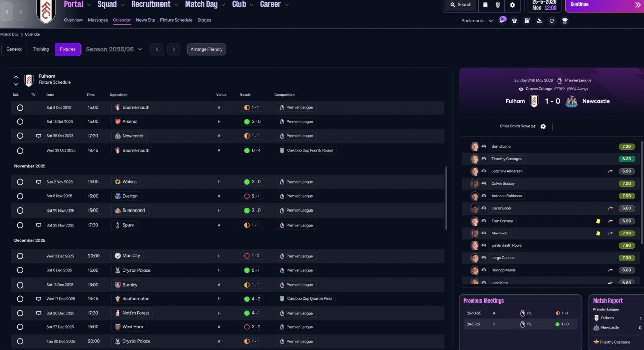Open settings gear icon
Screen dimensions: 644x350
(512, 5)
